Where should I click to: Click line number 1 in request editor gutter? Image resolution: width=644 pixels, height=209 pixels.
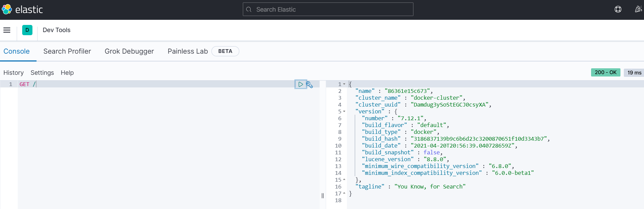[x=11, y=84]
